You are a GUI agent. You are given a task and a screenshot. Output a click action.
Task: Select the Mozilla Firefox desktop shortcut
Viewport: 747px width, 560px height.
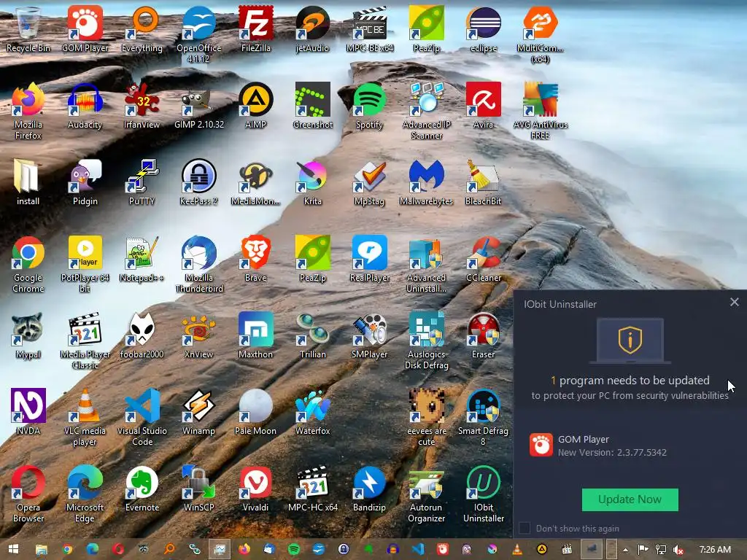pyautogui.click(x=28, y=111)
